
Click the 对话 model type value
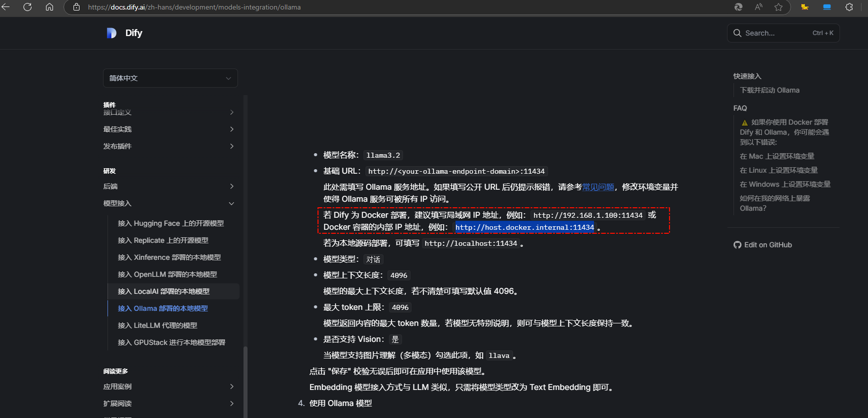click(x=373, y=259)
